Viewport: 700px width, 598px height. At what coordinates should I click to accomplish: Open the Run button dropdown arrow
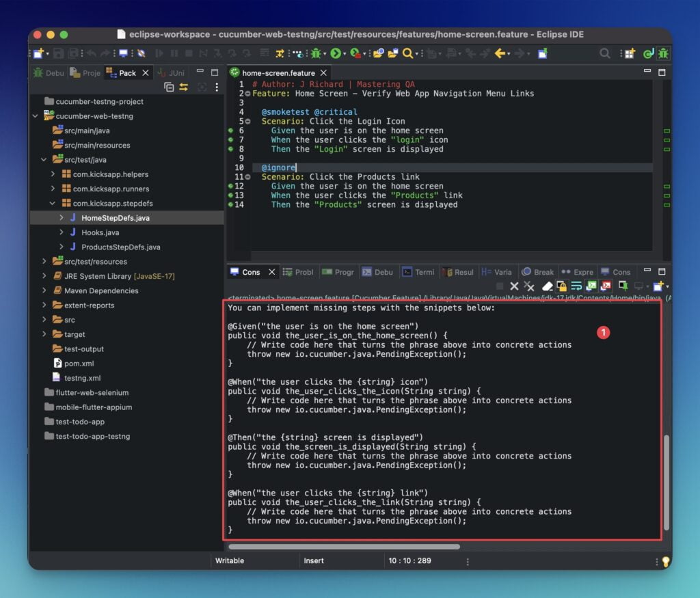click(345, 54)
